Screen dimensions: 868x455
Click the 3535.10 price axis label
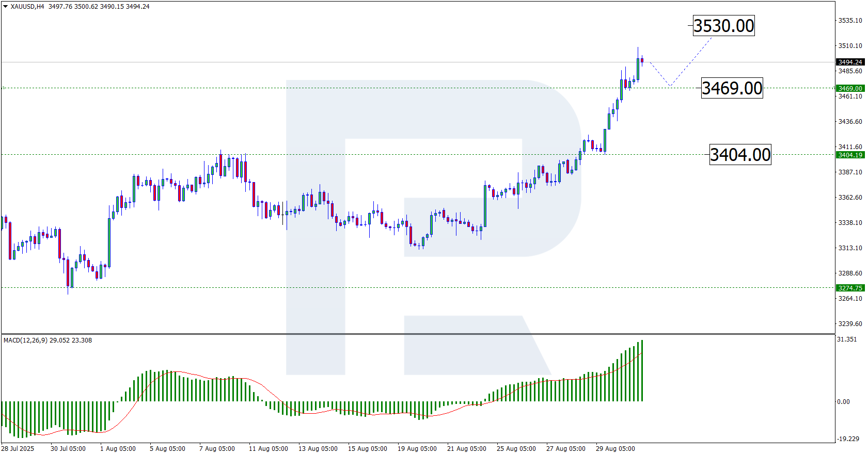click(x=850, y=21)
